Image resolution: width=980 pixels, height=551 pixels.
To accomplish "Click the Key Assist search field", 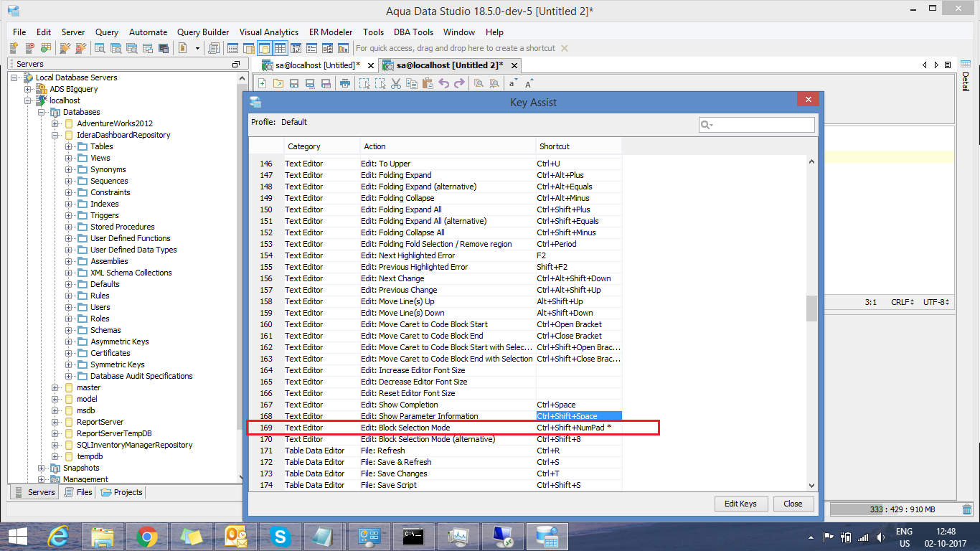I will coord(757,125).
